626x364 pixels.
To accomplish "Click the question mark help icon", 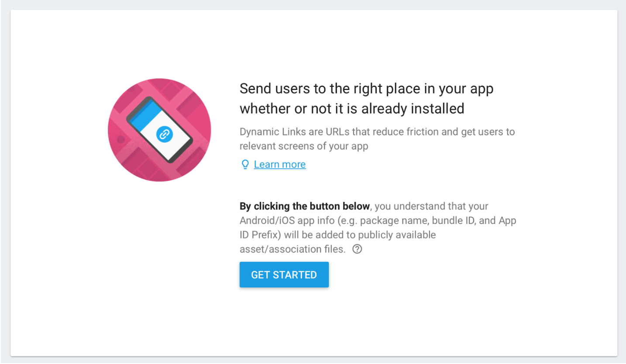I will (357, 249).
